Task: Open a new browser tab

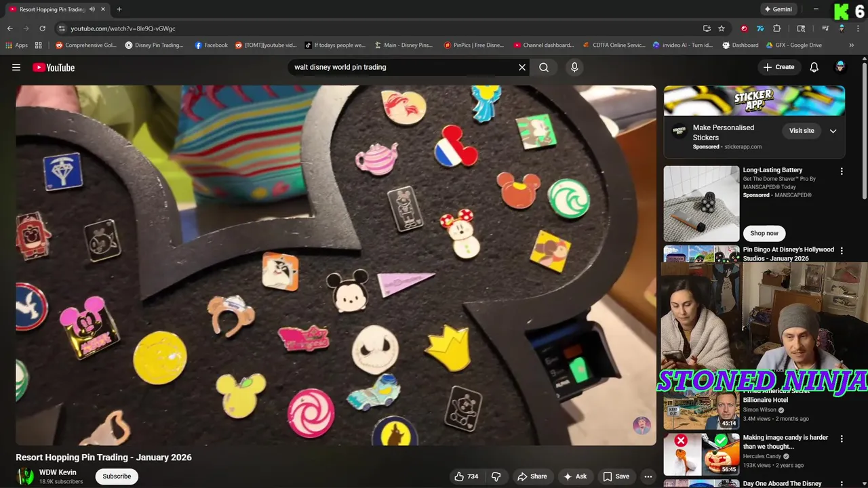Action: pyautogui.click(x=119, y=9)
